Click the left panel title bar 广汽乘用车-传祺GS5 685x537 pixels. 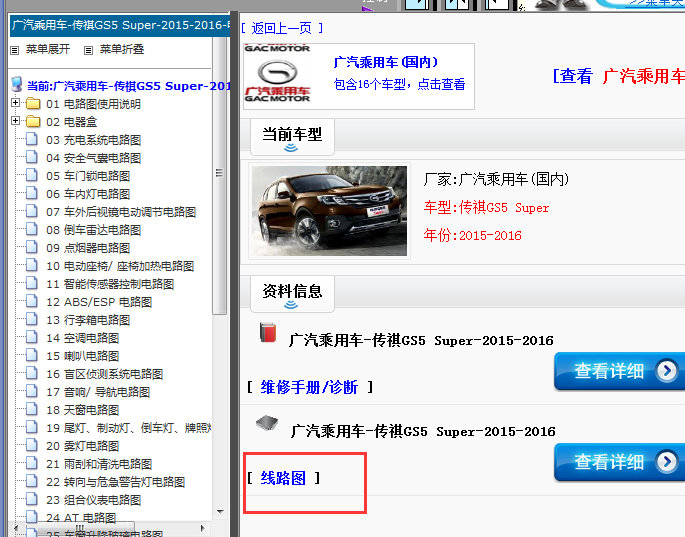click(x=120, y=25)
